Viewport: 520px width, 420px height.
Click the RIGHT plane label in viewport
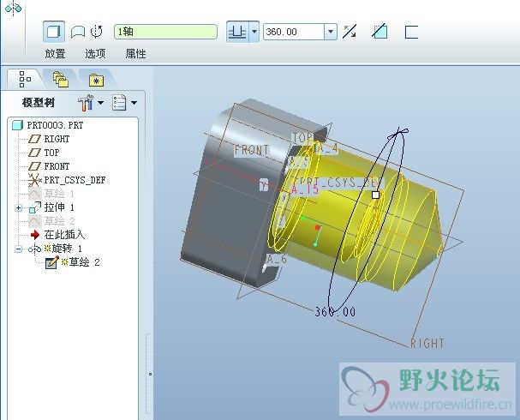click(427, 344)
